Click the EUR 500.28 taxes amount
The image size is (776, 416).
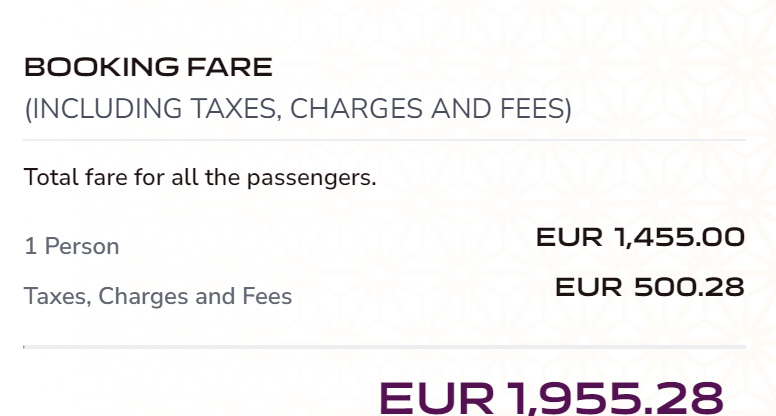point(649,287)
